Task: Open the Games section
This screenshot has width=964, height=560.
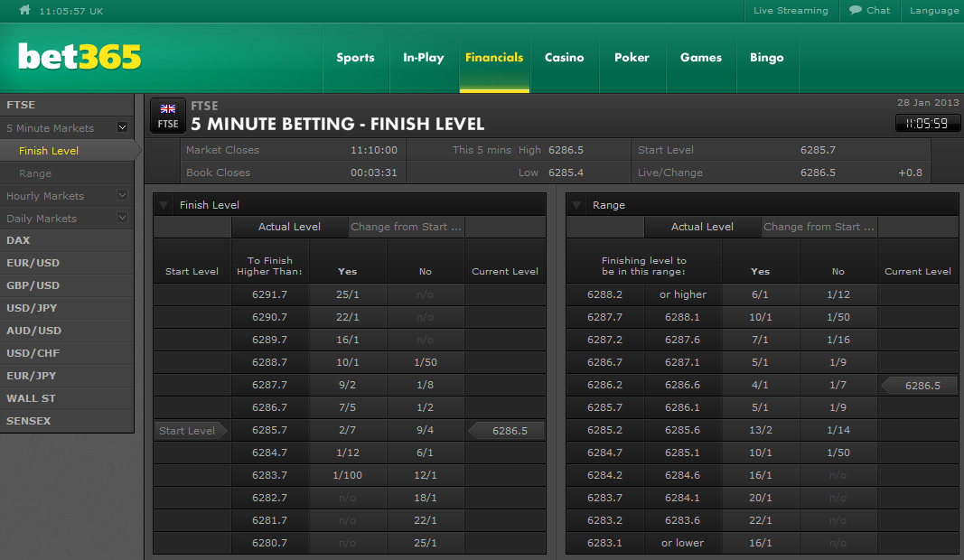Action: [701, 58]
